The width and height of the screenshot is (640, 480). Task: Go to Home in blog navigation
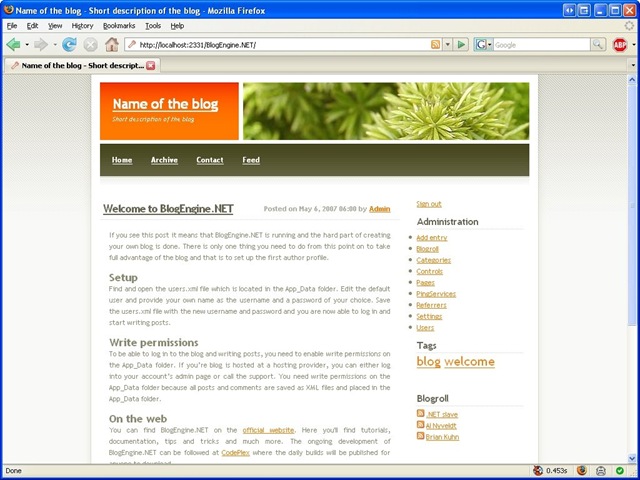[122, 160]
